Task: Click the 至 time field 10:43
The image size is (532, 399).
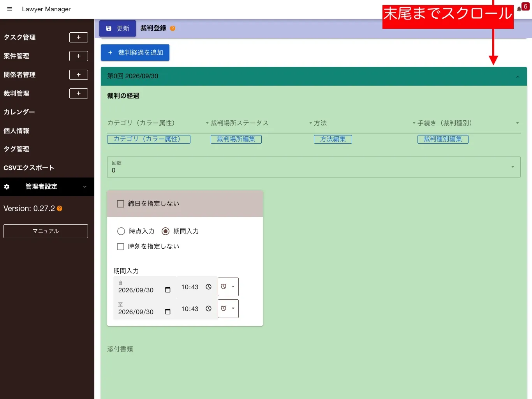Action: [197, 309]
